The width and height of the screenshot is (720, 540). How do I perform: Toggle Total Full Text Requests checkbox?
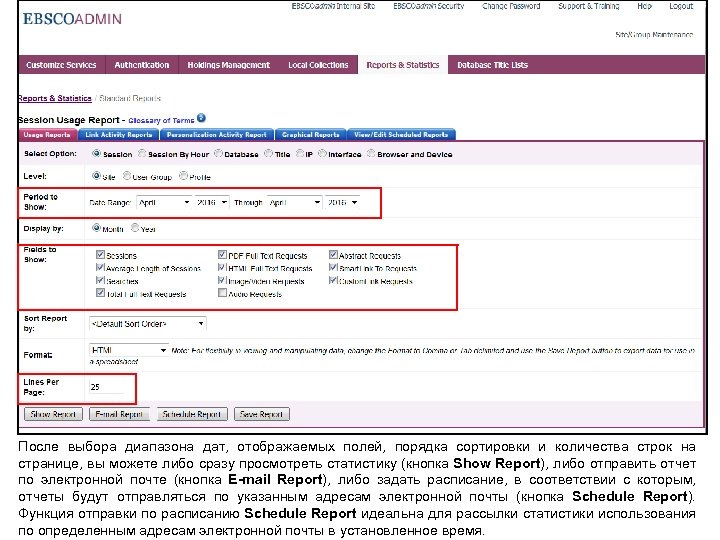point(100,293)
